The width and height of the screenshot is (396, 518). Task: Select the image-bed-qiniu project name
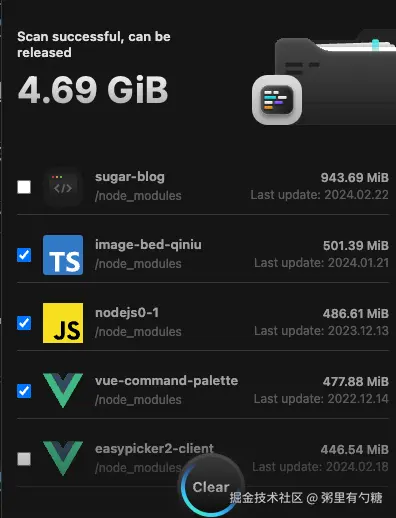point(148,245)
